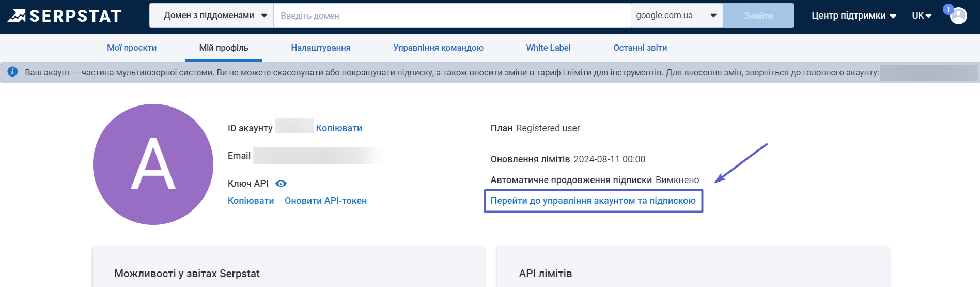Open the user profile avatar icon

coord(959,16)
